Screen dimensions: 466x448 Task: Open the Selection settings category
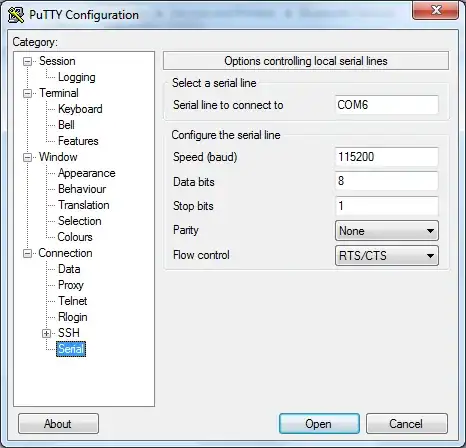click(x=80, y=221)
